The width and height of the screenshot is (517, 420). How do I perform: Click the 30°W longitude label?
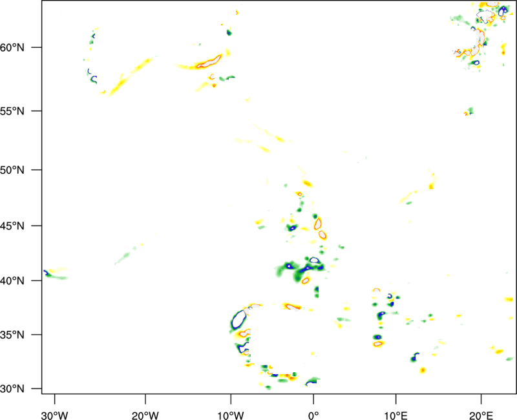click(54, 415)
